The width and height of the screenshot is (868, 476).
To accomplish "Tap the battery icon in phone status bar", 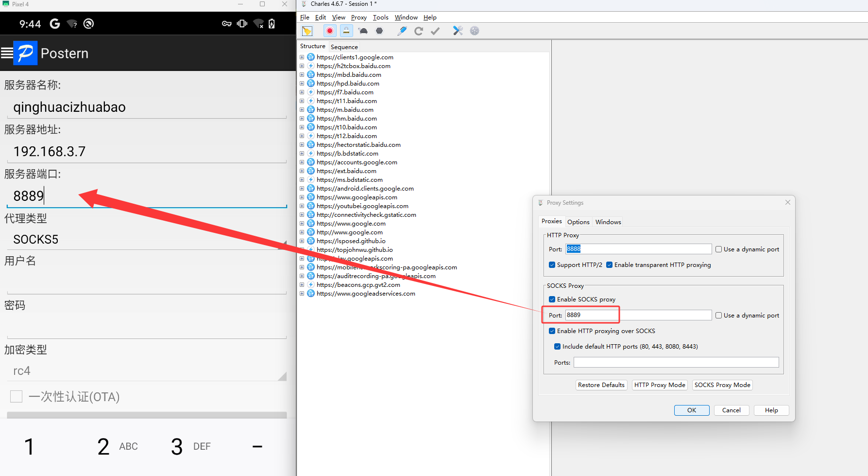I will coord(272,24).
